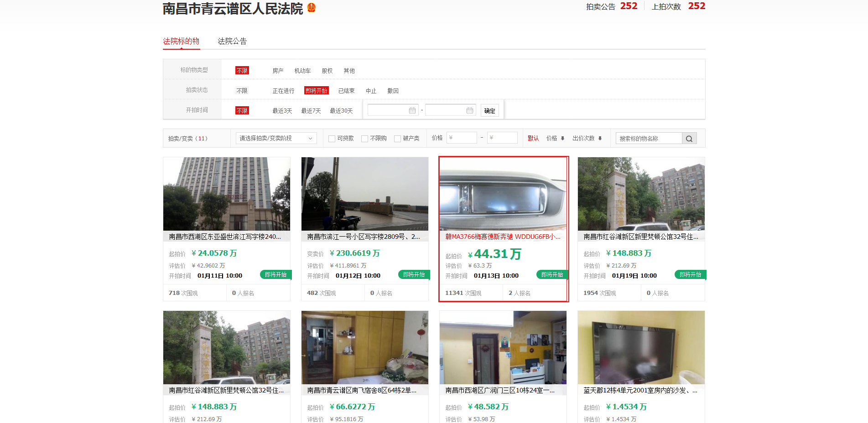
Task: Sort by price arrow icon
Action: point(562,139)
